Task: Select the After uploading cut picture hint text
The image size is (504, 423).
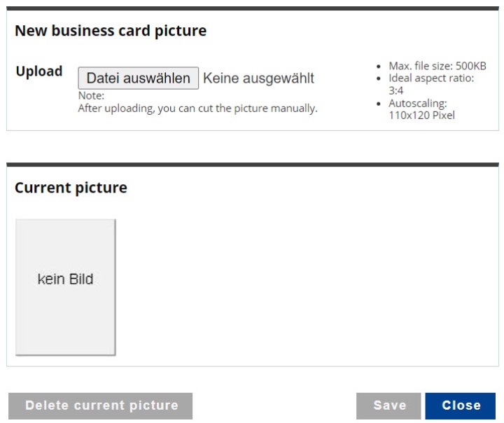Action: (x=197, y=108)
